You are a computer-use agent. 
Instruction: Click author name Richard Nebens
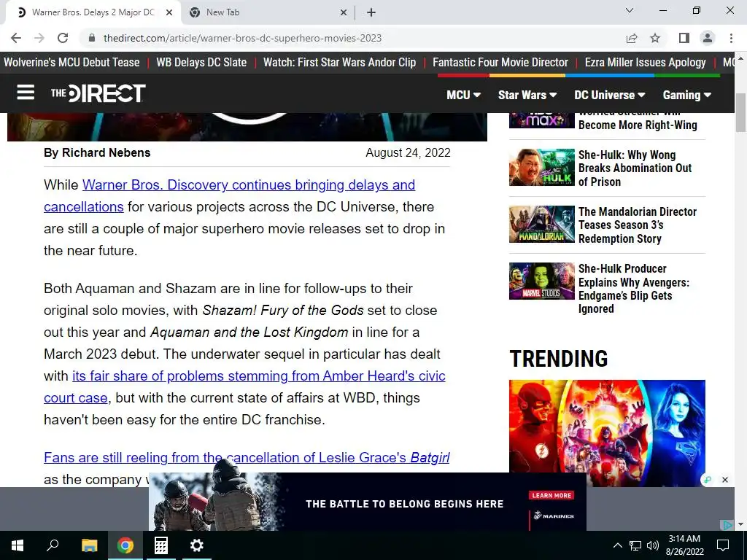click(107, 152)
